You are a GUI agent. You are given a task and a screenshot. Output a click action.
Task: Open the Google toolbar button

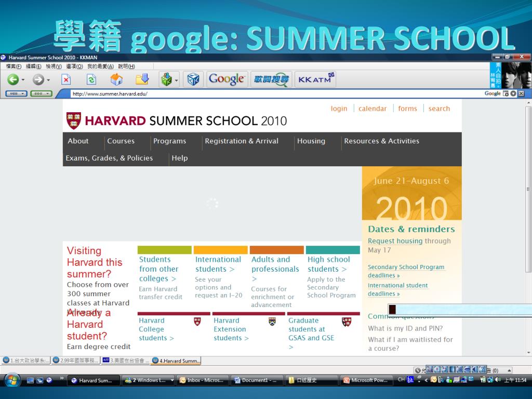pyautogui.click(x=227, y=79)
